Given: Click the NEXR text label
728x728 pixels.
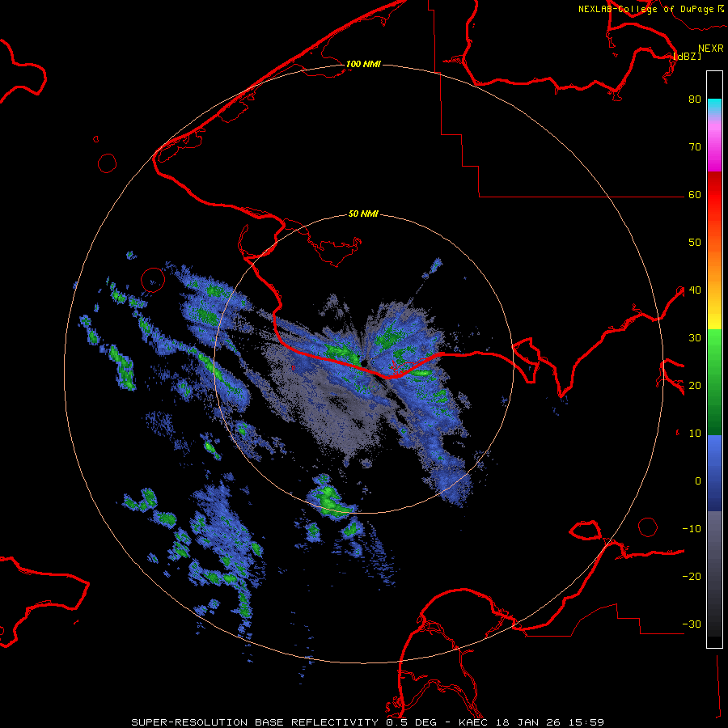Looking at the screenshot, I should (710, 49).
